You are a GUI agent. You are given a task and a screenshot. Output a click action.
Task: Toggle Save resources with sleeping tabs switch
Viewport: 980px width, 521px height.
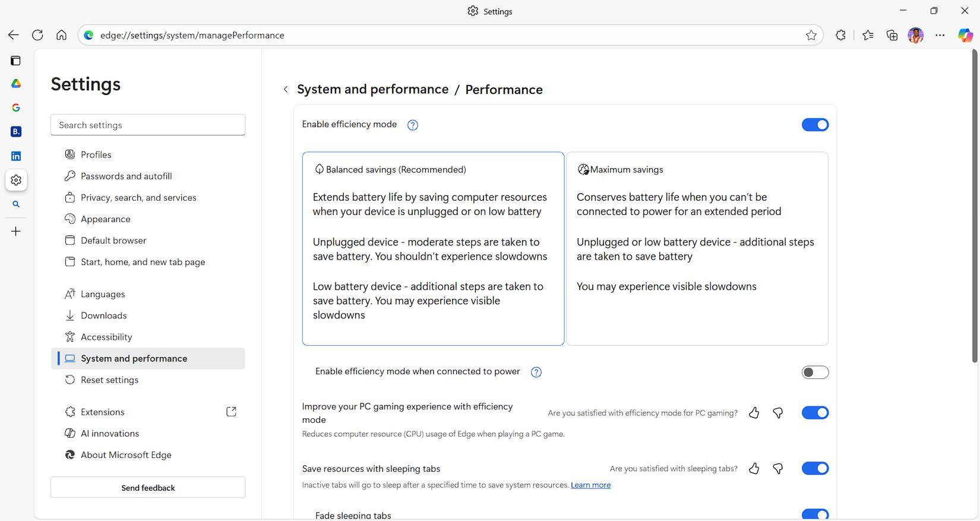815,469
